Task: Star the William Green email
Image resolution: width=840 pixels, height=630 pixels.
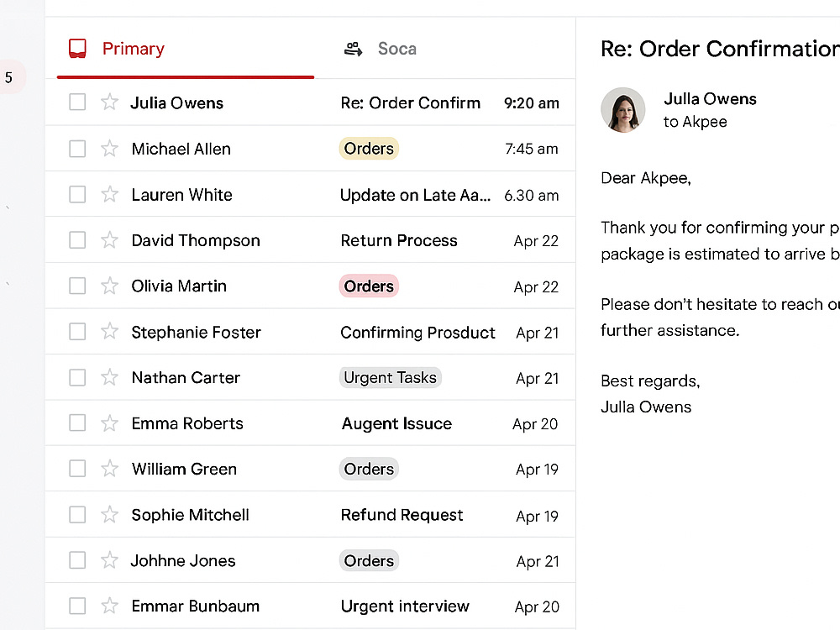Action: pyautogui.click(x=109, y=468)
